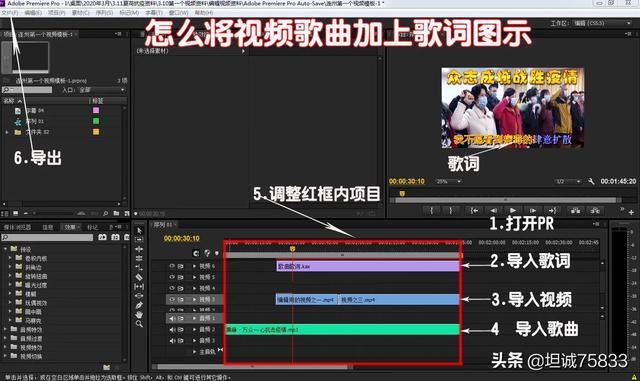Open the program monitor button editor plus
Image resolution: width=640 pixels, height=381 pixels.
(631, 212)
